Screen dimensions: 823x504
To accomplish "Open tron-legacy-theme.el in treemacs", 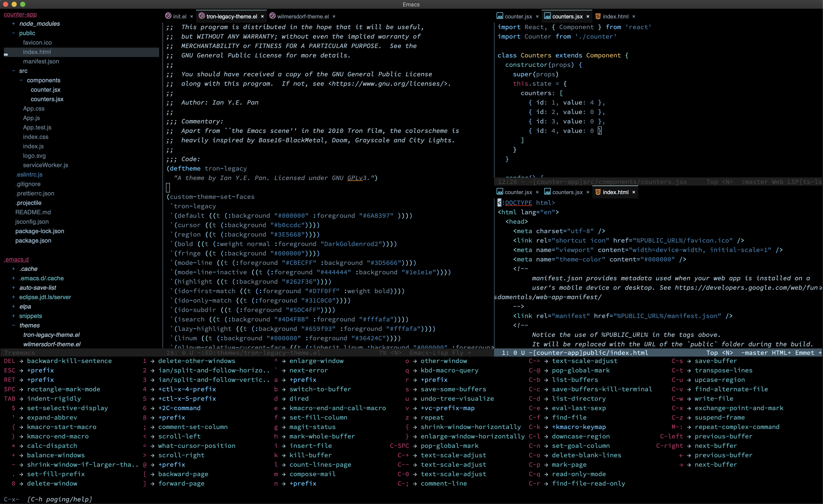I will point(51,334).
